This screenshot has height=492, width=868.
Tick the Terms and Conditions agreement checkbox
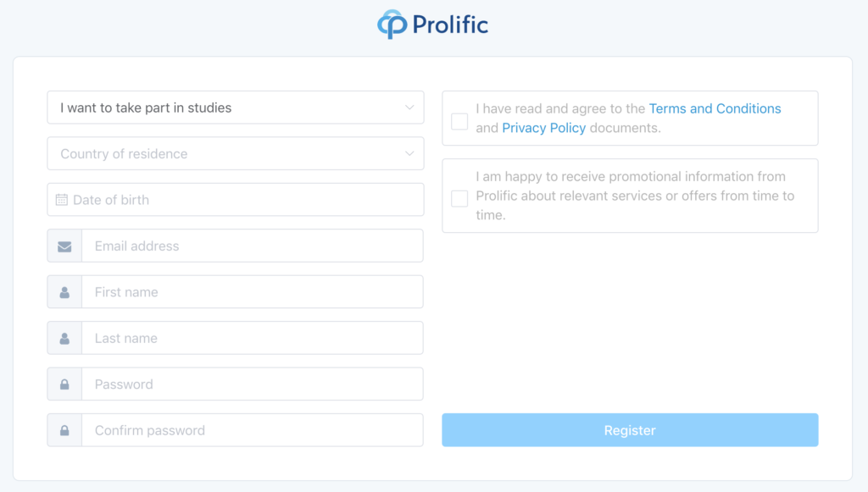(459, 121)
